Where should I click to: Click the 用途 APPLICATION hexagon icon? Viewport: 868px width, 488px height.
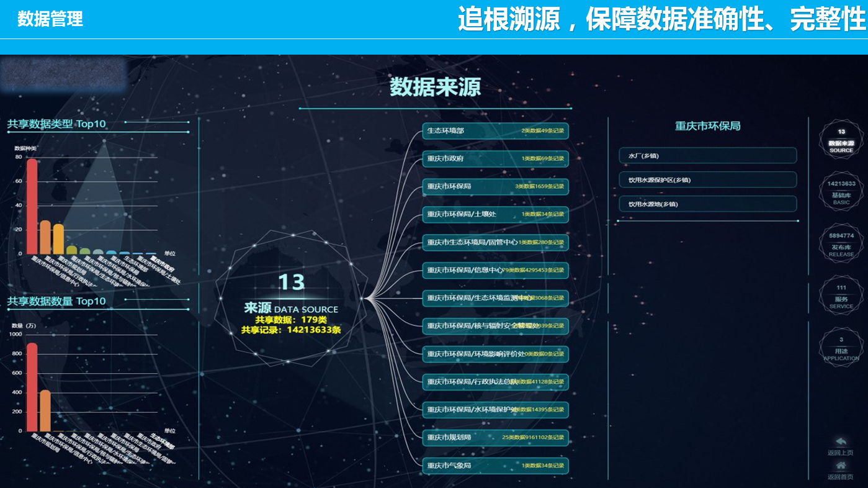tap(841, 348)
